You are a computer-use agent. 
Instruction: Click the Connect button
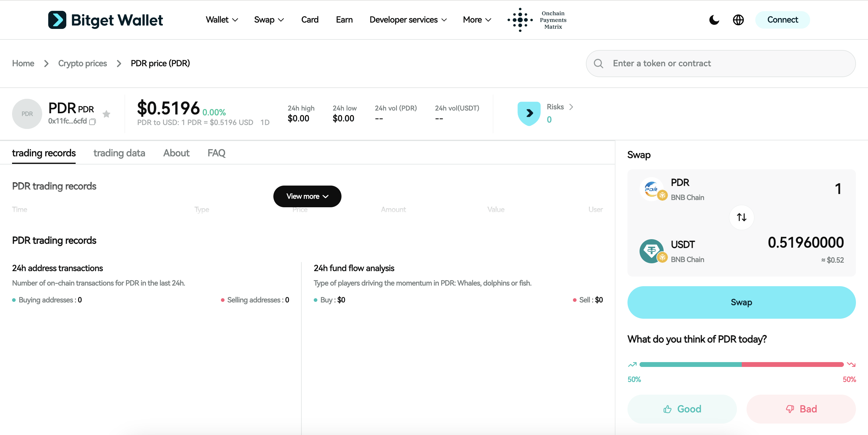[782, 20]
